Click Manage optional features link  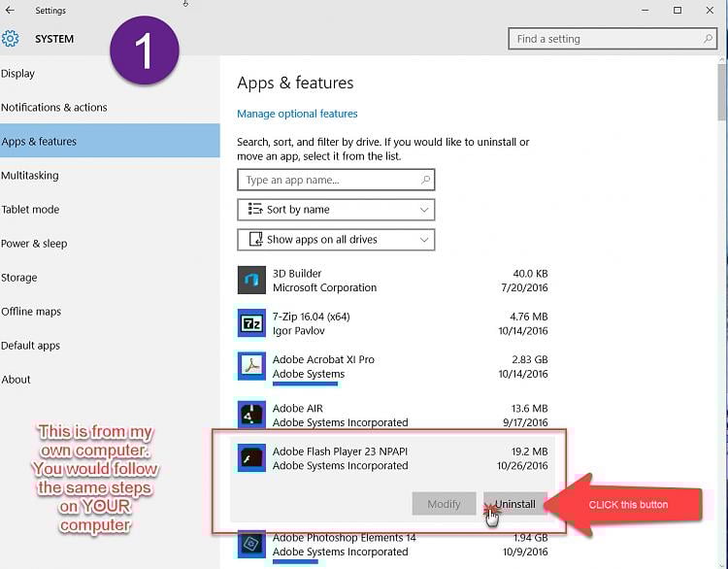pos(297,114)
